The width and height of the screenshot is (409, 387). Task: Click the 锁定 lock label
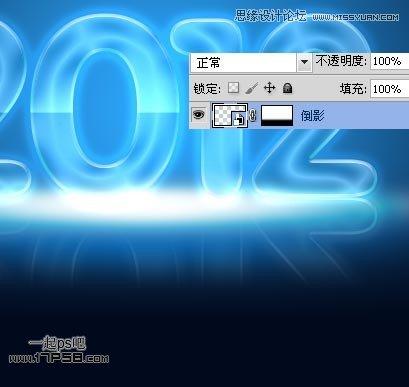coord(207,89)
